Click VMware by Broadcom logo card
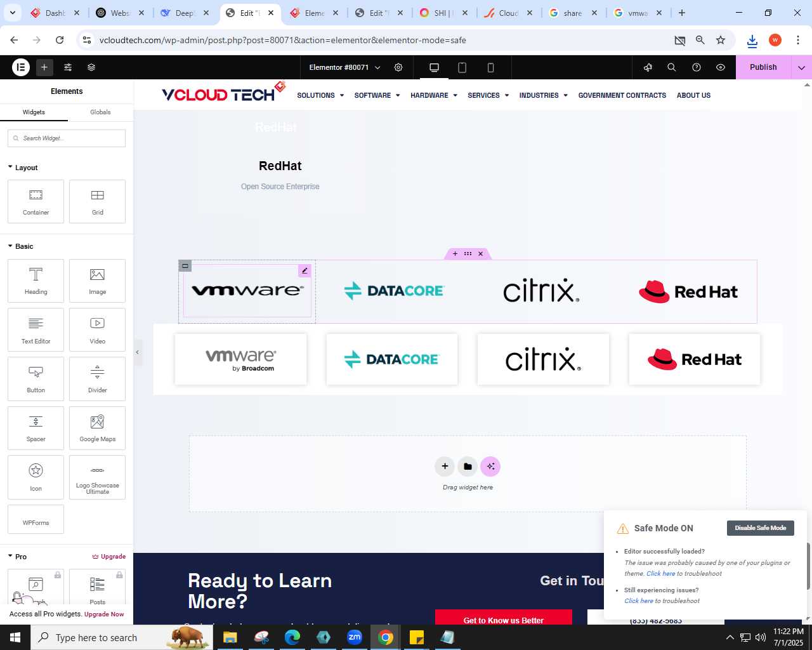Viewport: 812px width, 650px height. tap(240, 359)
